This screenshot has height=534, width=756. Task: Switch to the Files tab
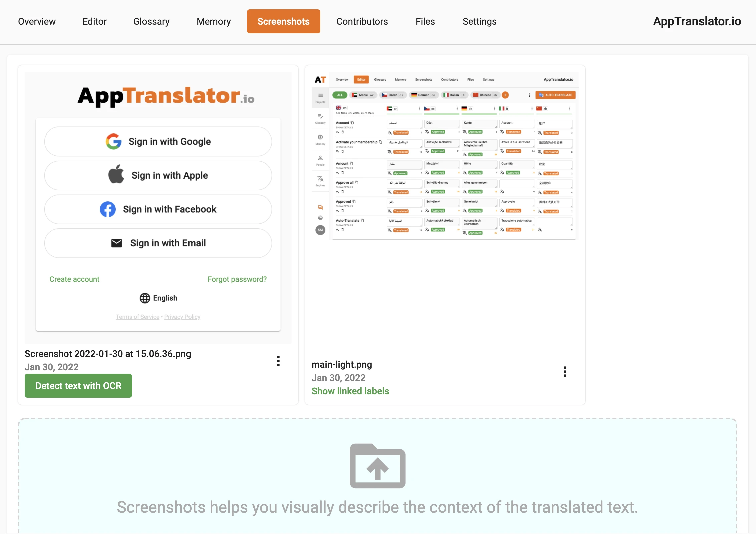(425, 21)
